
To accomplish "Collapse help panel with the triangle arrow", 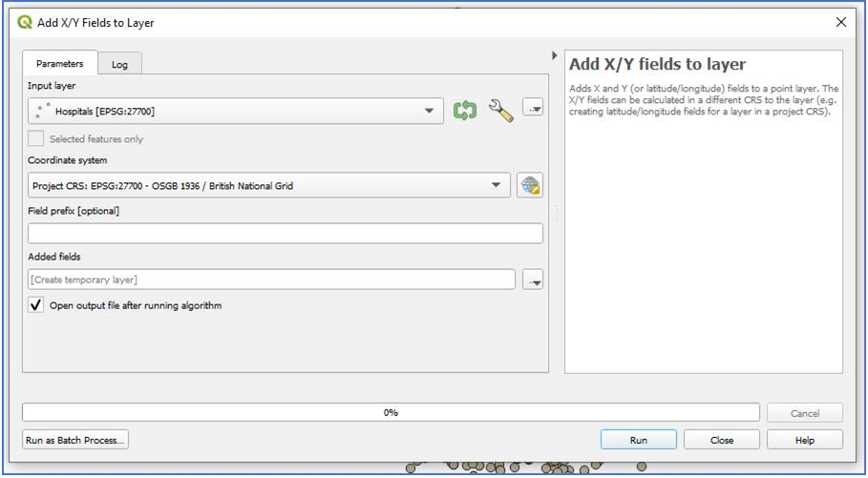I will click(x=554, y=55).
